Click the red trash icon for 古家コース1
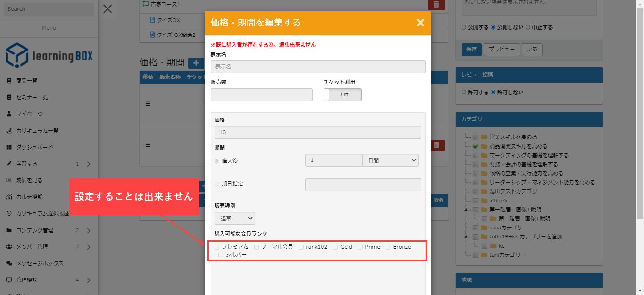This screenshot has width=644, height=295. [436, 4]
